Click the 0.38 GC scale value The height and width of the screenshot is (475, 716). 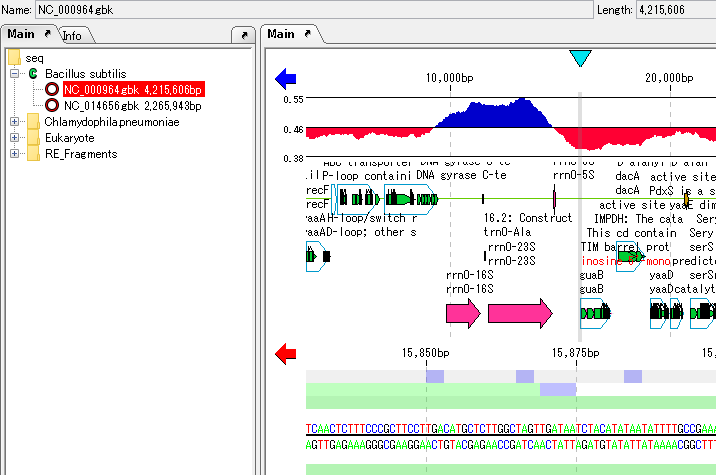293,158
